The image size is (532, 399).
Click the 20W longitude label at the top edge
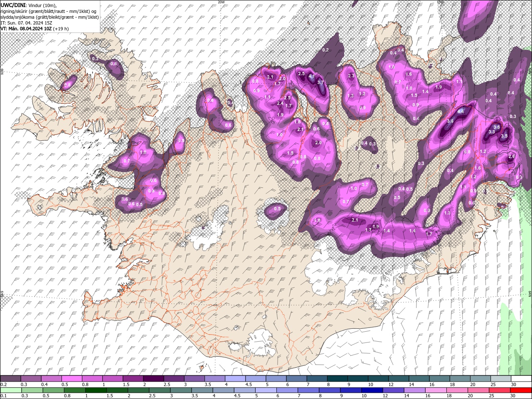click(221, 2)
